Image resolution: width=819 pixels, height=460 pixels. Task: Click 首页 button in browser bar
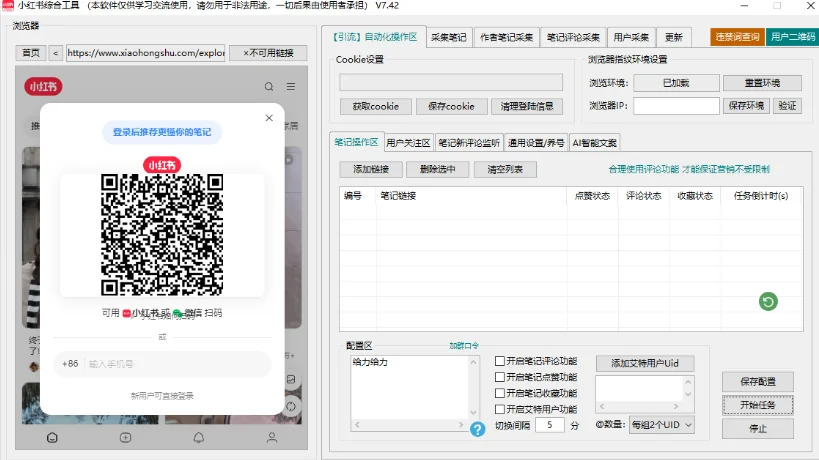(31, 53)
